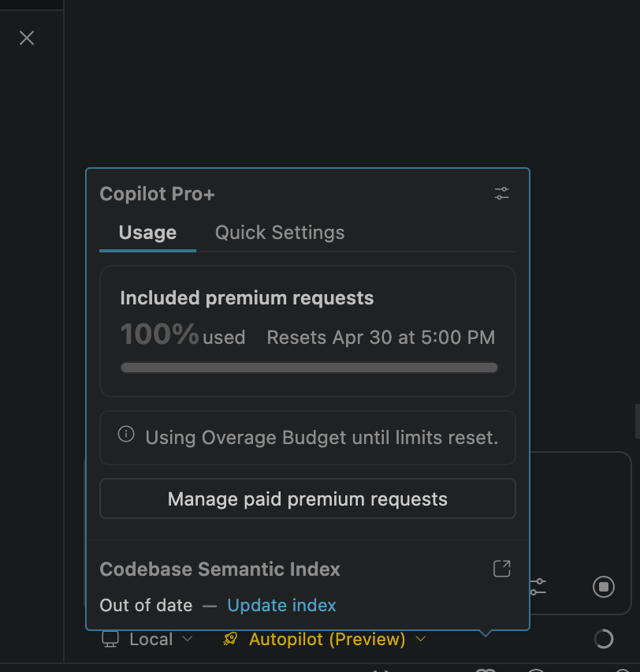Stop the running request with the stop button
This screenshot has height=672, width=640.
coord(604,587)
